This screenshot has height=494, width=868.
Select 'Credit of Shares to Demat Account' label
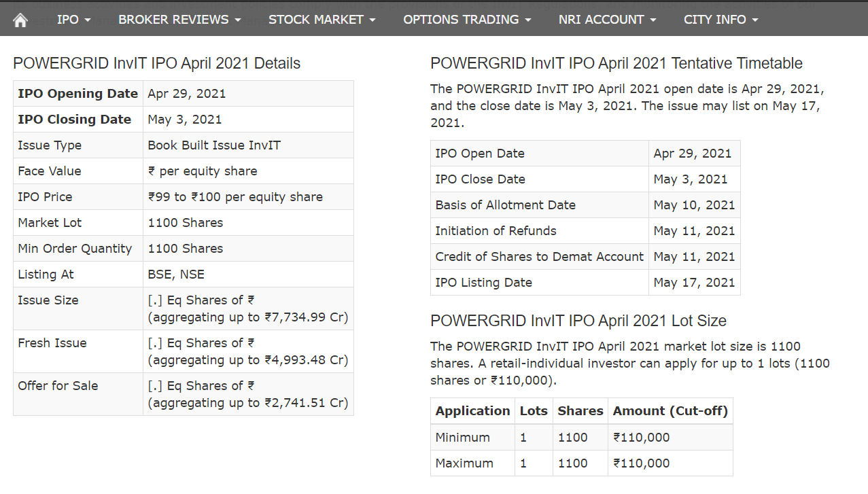540,257
